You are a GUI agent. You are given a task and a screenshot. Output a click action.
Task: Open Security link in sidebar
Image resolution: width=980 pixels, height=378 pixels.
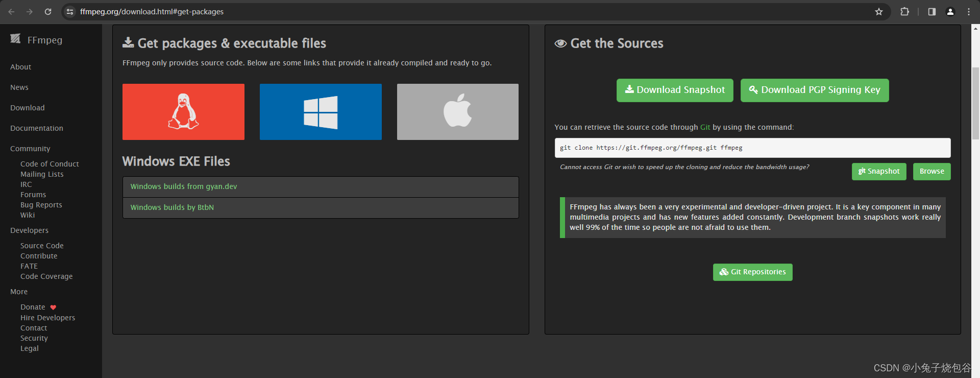(x=34, y=338)
